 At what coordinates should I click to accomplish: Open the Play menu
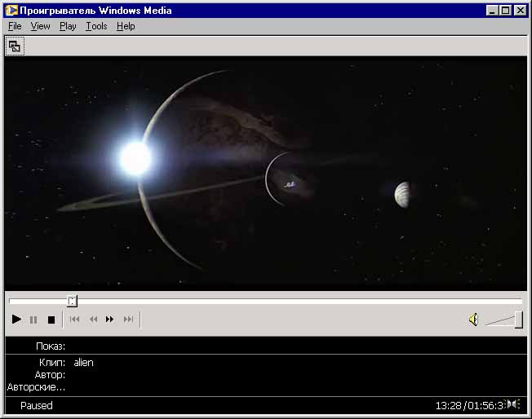[x=68, y=26]
